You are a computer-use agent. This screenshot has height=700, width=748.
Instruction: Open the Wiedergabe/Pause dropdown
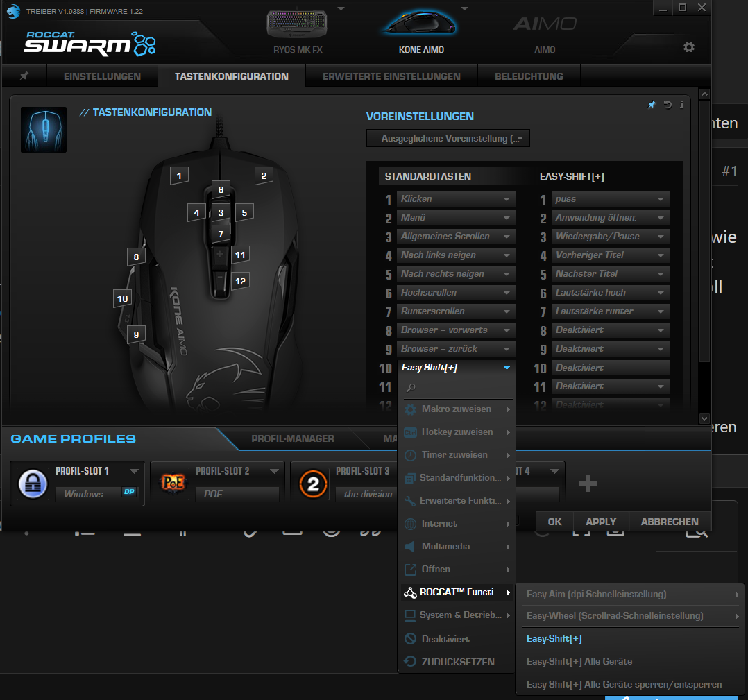pos(611,236)
